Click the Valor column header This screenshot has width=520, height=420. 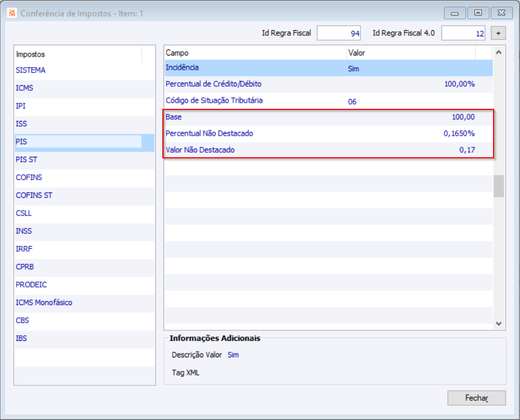pyautogui.click(x=410, y=53)
